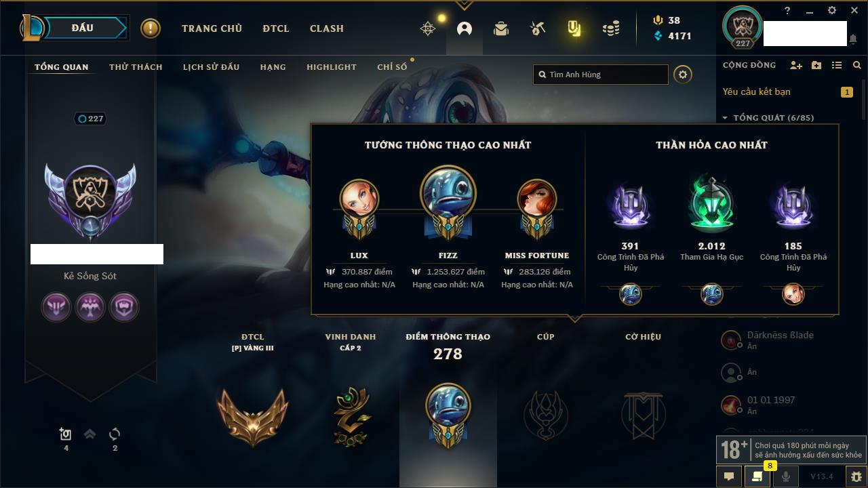Screen dimensions: 868x488
Task: Click the yellow missions alert icon
Action: 151,28
